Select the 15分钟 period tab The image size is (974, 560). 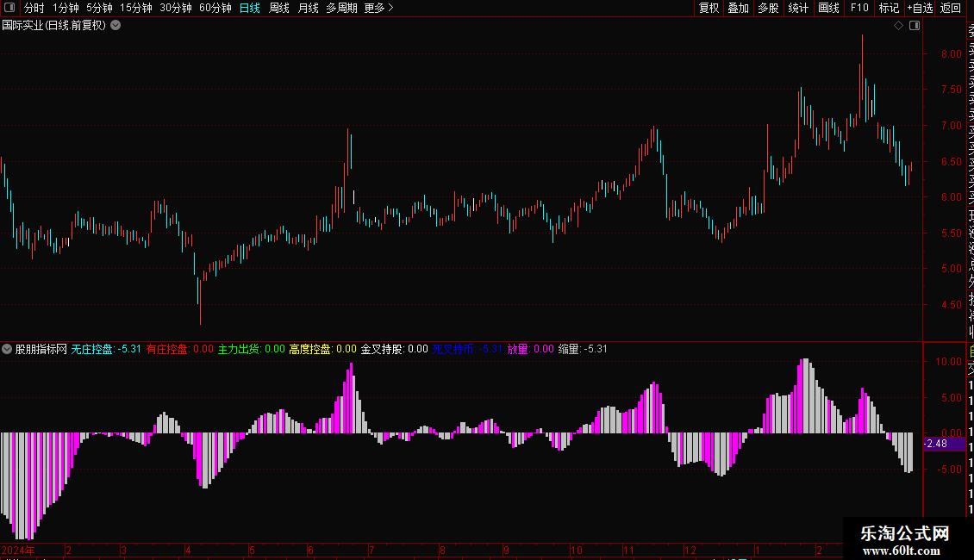tap(135, 8)
